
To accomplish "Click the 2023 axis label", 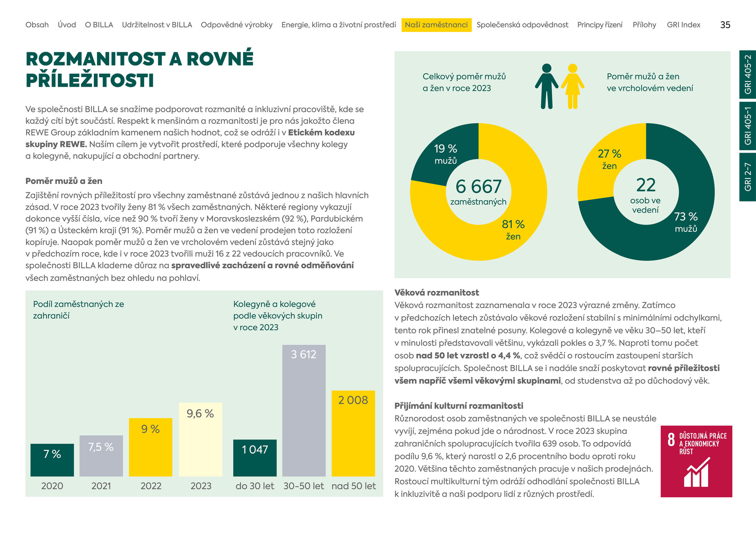I will coord(201,486).
